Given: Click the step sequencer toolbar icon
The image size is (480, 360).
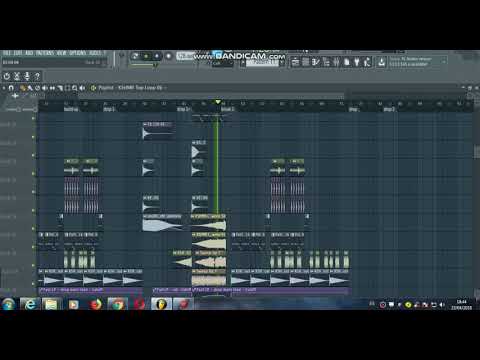Looking at the screenshot, I should [x=305, y=62].
